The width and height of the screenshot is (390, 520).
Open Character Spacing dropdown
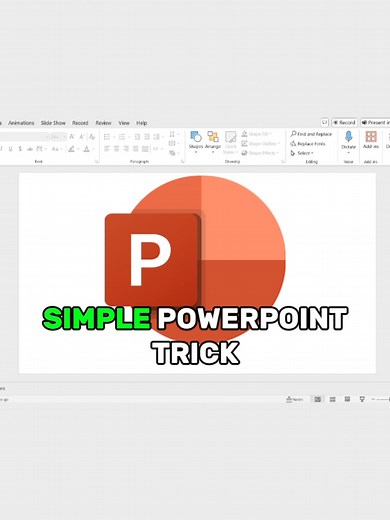(41, 149)
